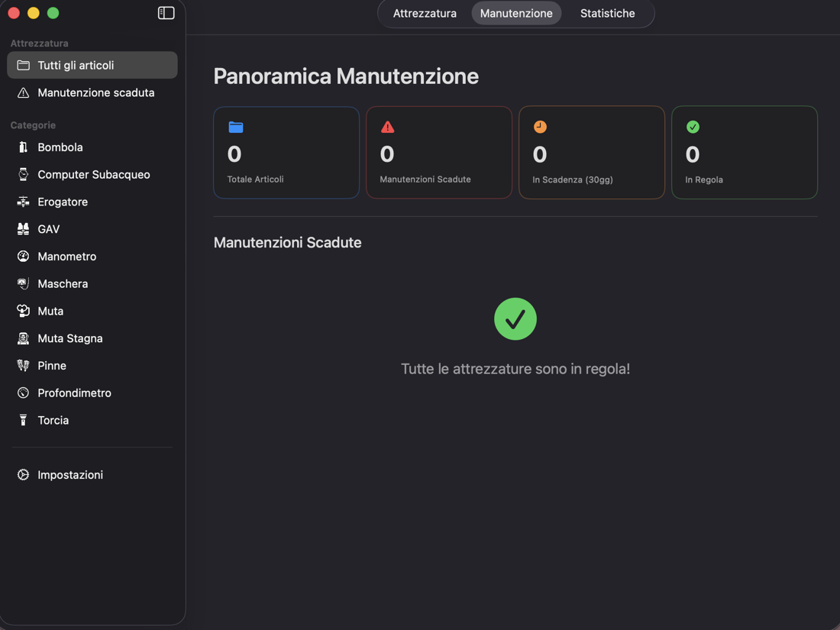Close the window with red button

[x=14, y=13]
